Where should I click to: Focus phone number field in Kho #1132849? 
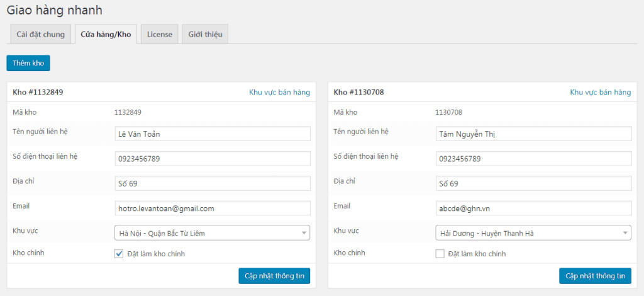coord(213,159)
